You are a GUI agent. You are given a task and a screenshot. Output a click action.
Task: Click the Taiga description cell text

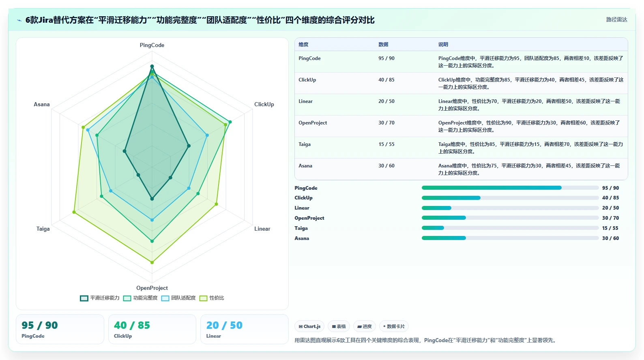[530, 148]
